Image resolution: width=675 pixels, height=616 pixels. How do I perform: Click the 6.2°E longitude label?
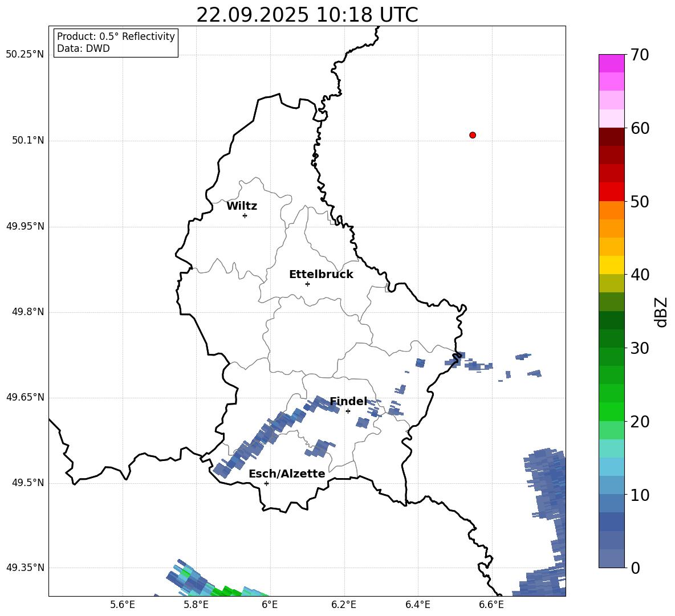click(x=344, y=605)
